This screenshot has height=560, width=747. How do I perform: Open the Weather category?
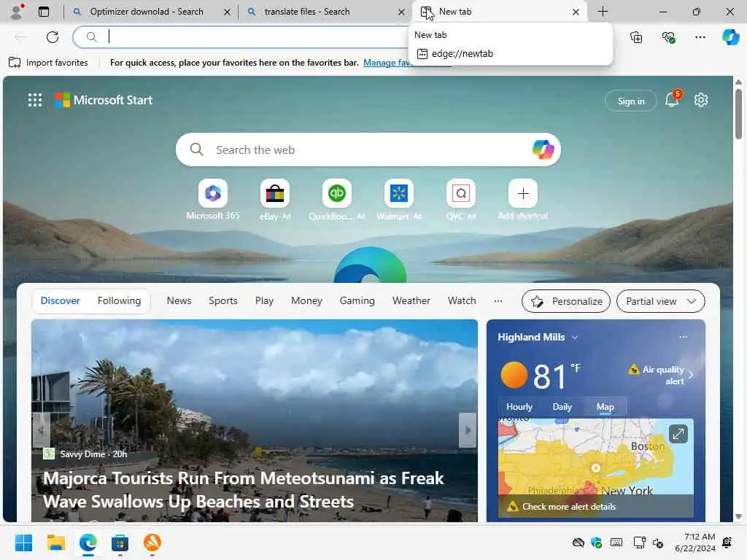[411, 301]
